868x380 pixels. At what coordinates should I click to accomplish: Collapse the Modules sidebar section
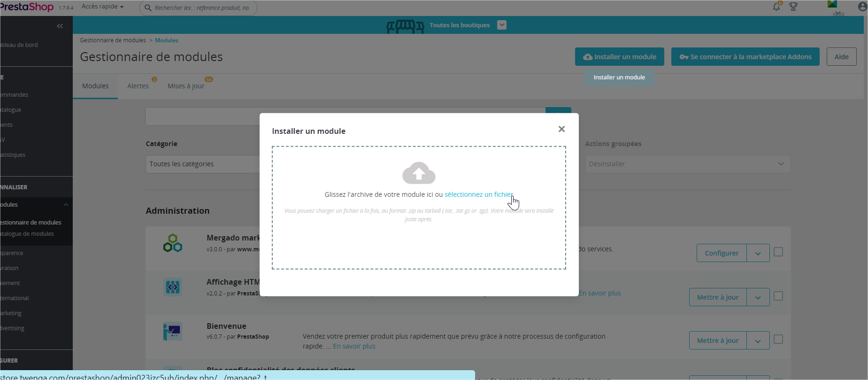[66, 205]
